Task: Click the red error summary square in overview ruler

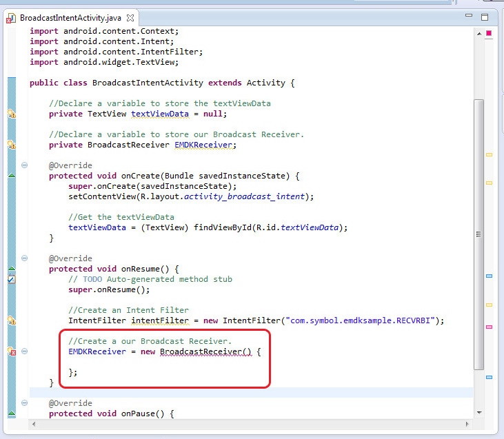Action: click(x=489, y=33)
